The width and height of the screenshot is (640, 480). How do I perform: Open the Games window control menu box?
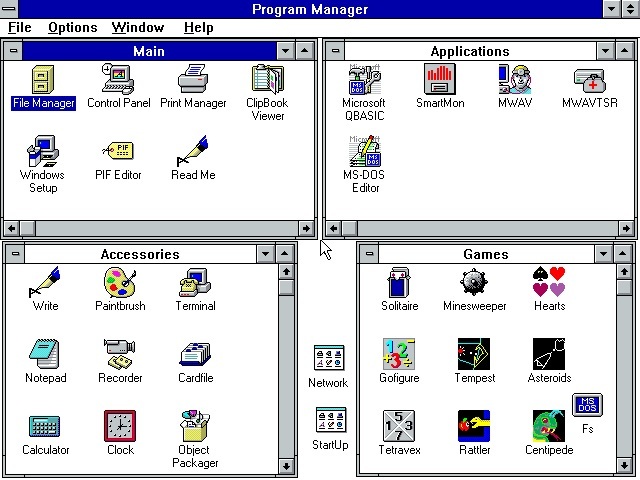(x=369, y=254)
